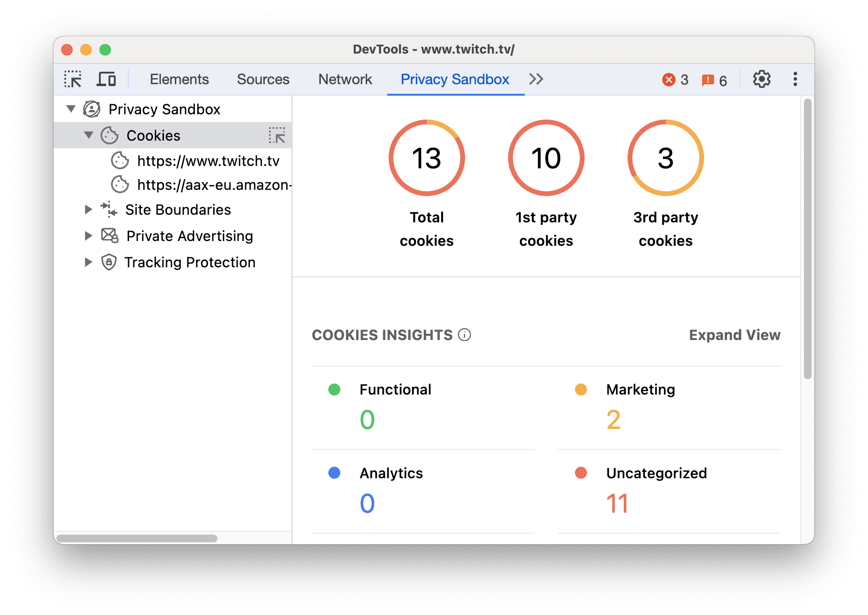868x615 pixels.
Task: Toggle the device toolbar
Action: point(106,79)
